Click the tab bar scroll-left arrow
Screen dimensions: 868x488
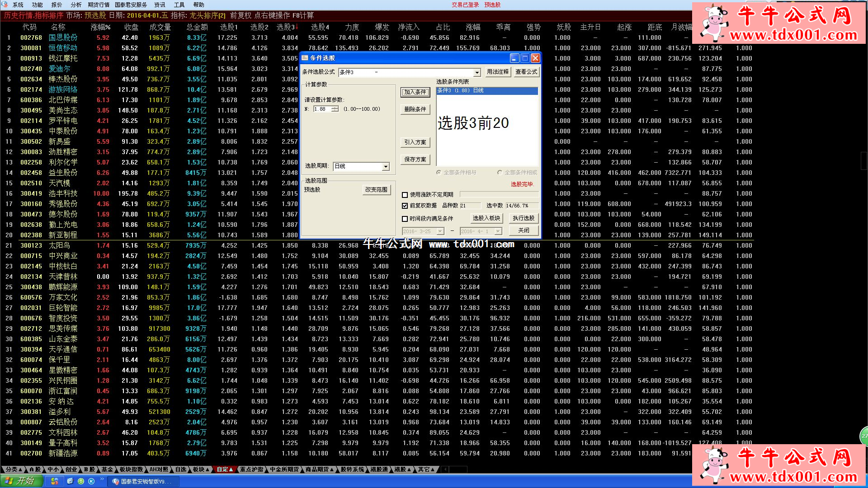[445, 469]
